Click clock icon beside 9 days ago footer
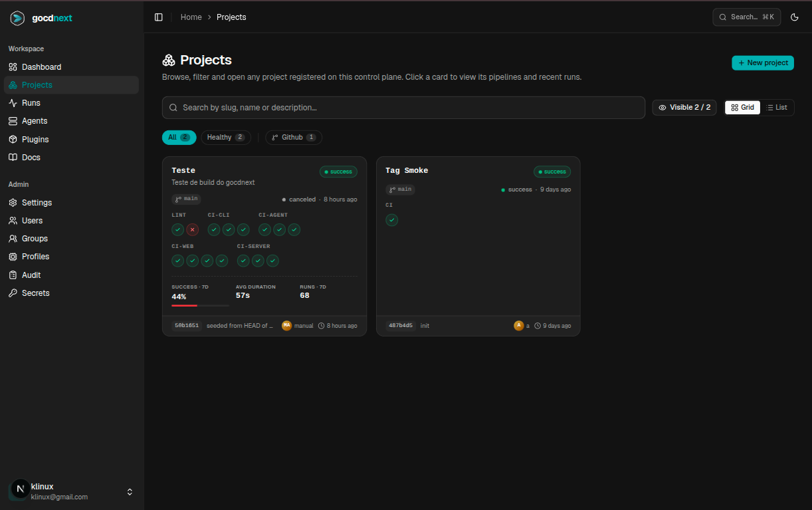Image resolution: width=812 pixels, height=510 pixels. (538, 326)
